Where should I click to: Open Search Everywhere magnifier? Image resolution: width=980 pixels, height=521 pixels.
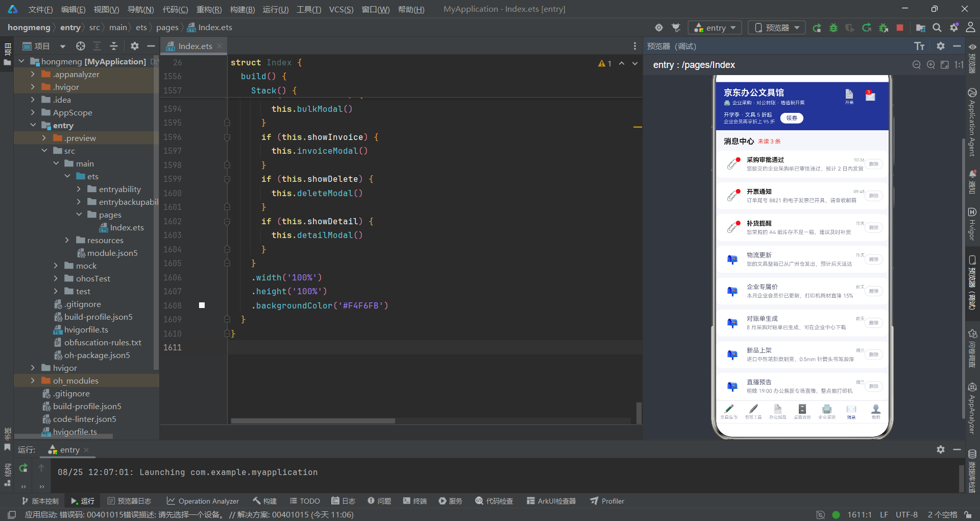pos(937,28)
